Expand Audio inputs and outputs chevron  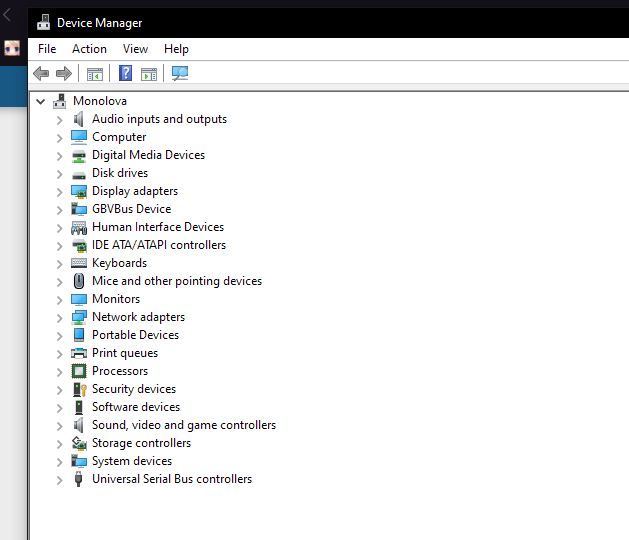click(x=59, y=120)
